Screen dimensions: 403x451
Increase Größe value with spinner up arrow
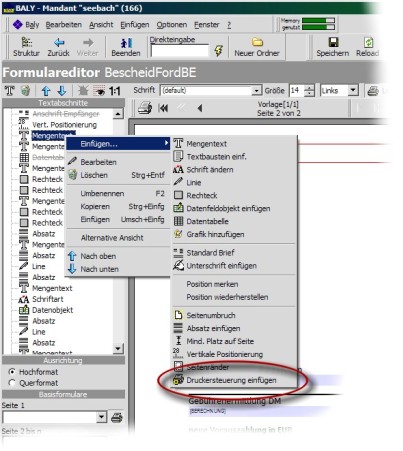[310, 88]
